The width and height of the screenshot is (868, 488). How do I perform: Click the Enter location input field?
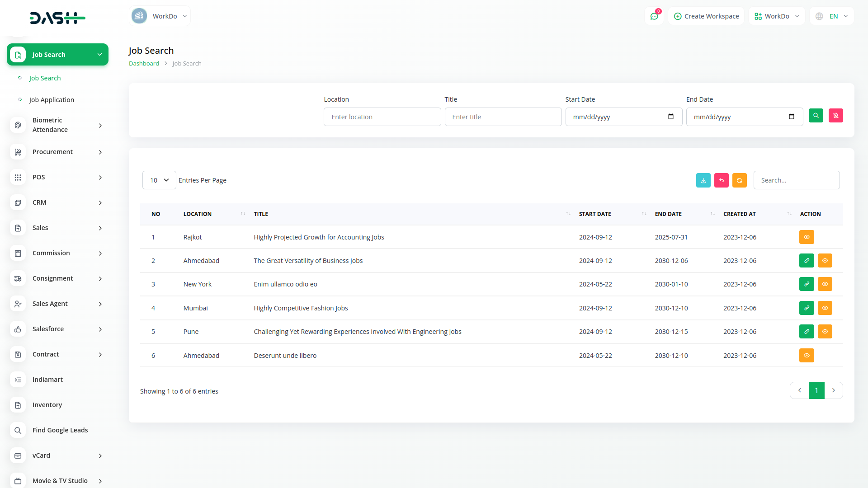[x=382, y=117]
